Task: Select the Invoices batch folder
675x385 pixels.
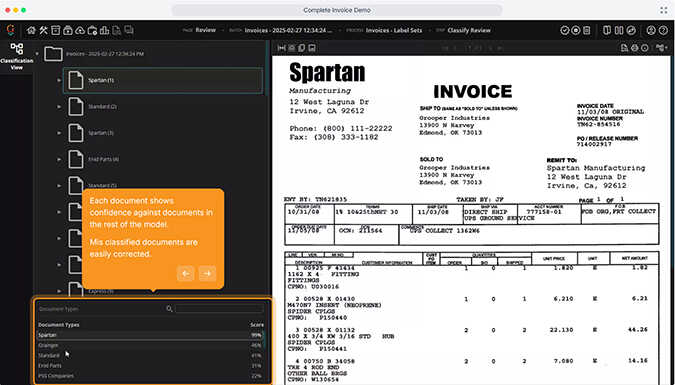Action: (x=95, y=54)
